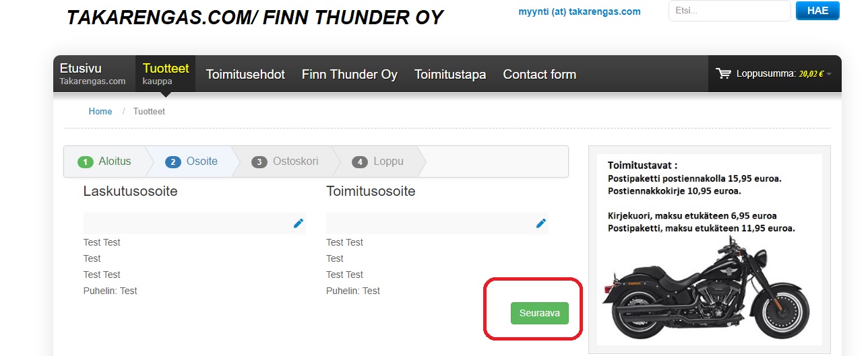Open the Toimitustapa menu item
The height and width of the screenshot is (356, 868).
[450, 75]
